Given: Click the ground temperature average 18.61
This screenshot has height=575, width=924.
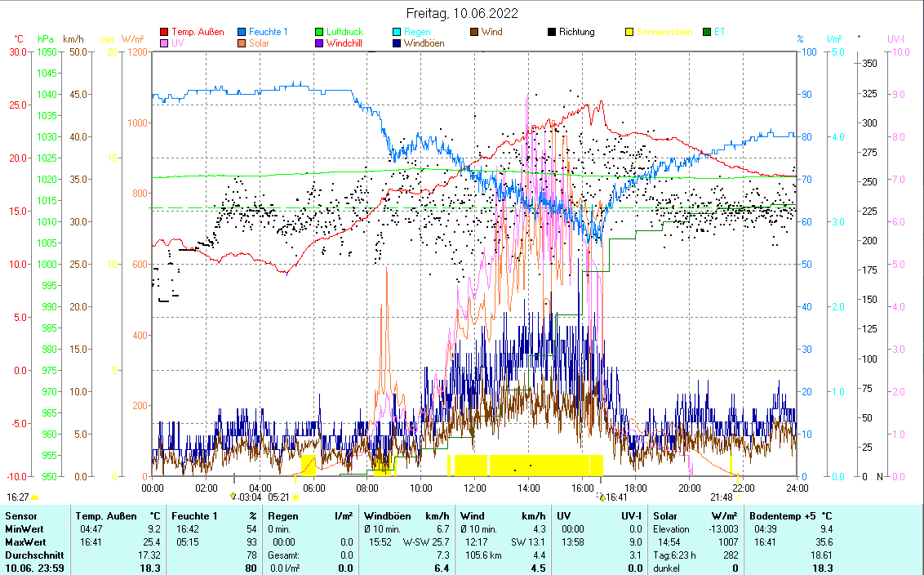Looking at the screenshot, I should pyautogui.click(x=821, y=555).
